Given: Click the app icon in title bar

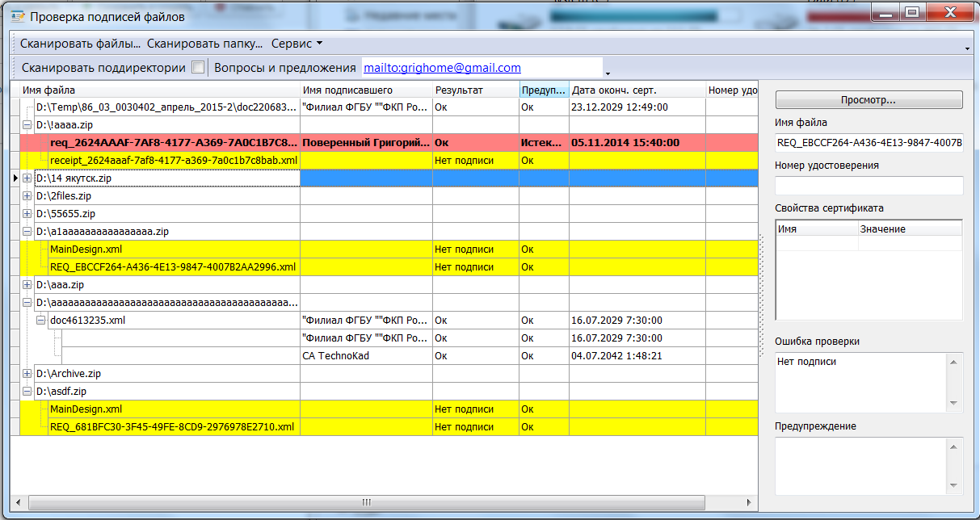Looking at the screenshot, I should 16,16.
